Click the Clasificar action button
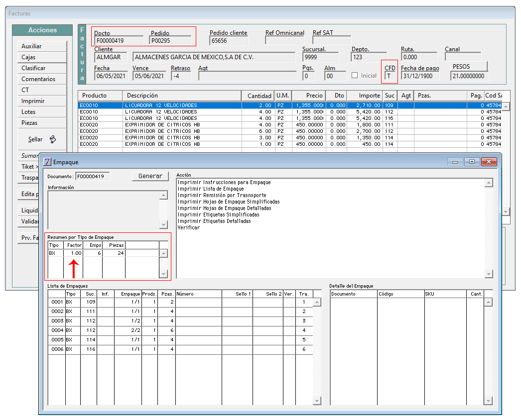 tap(42, 68)
